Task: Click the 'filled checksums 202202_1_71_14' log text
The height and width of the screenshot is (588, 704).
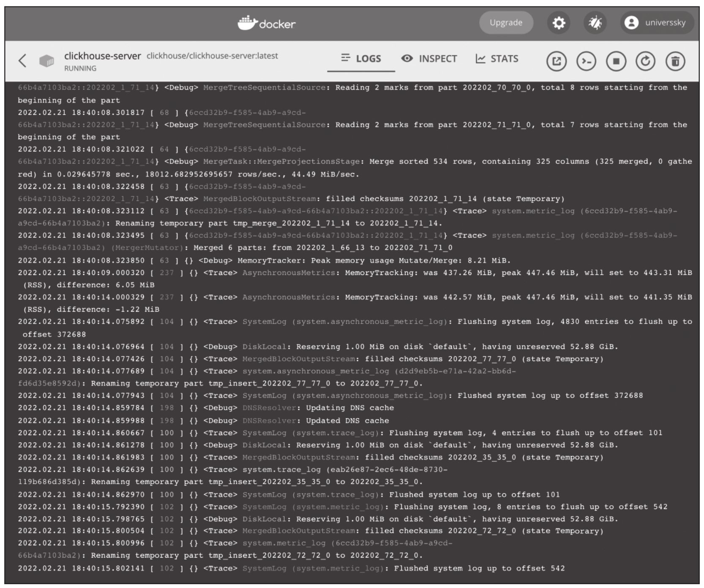Action: coord(401,199)
